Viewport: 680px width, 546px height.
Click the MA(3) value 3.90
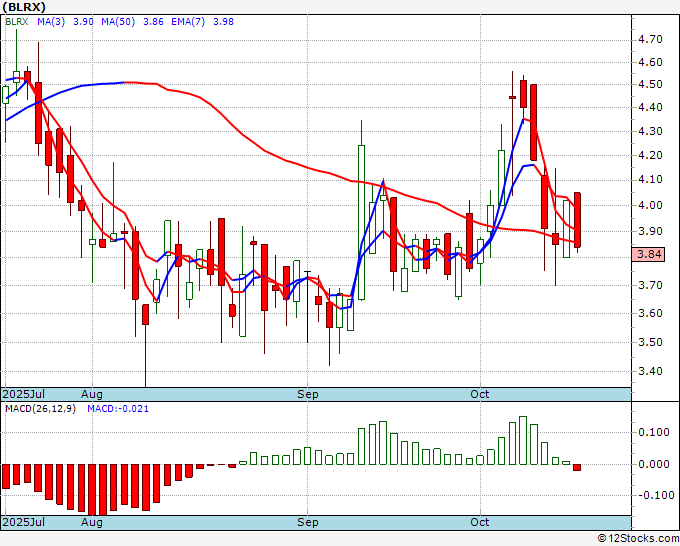pyautogui.click(x=83, y=21)
